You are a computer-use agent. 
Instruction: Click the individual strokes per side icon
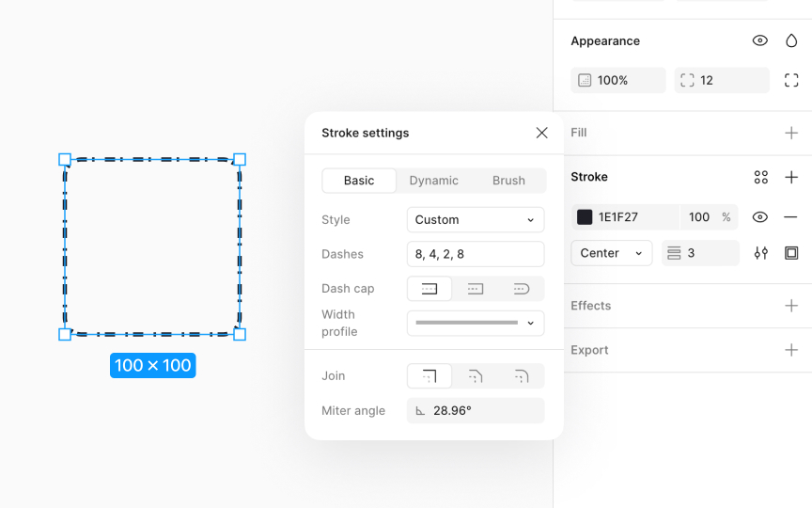click(x=791, y=253)
